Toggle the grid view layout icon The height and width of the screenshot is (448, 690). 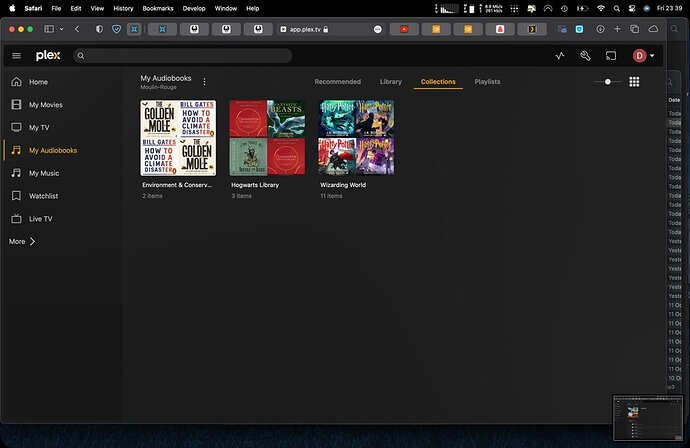(634, 82)
